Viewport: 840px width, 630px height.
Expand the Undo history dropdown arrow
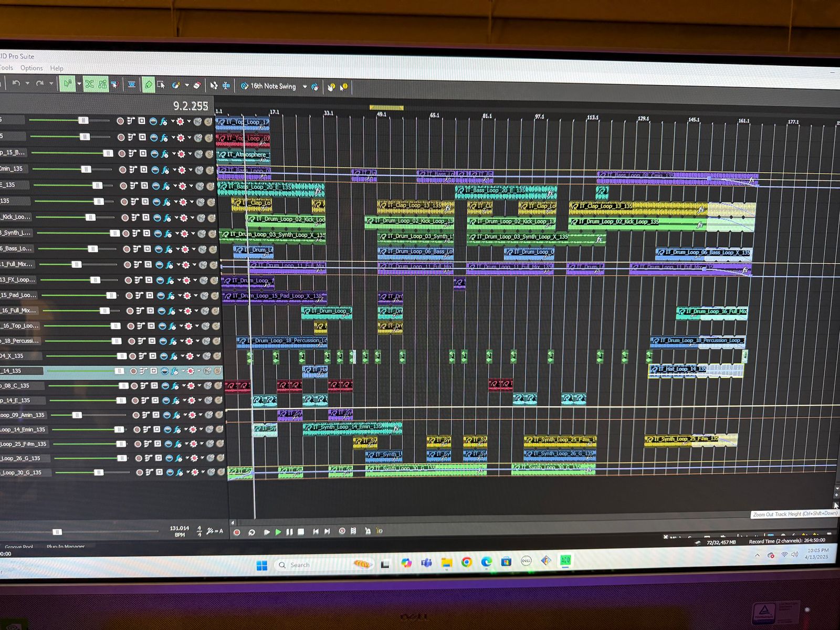[x=27, y=83]
